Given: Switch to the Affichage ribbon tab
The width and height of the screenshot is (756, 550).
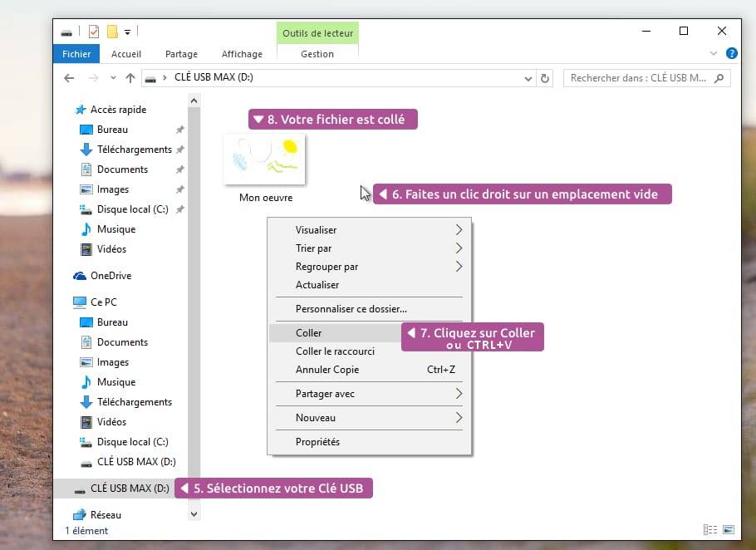Looking at the screenshot, I should pos(242,54).
